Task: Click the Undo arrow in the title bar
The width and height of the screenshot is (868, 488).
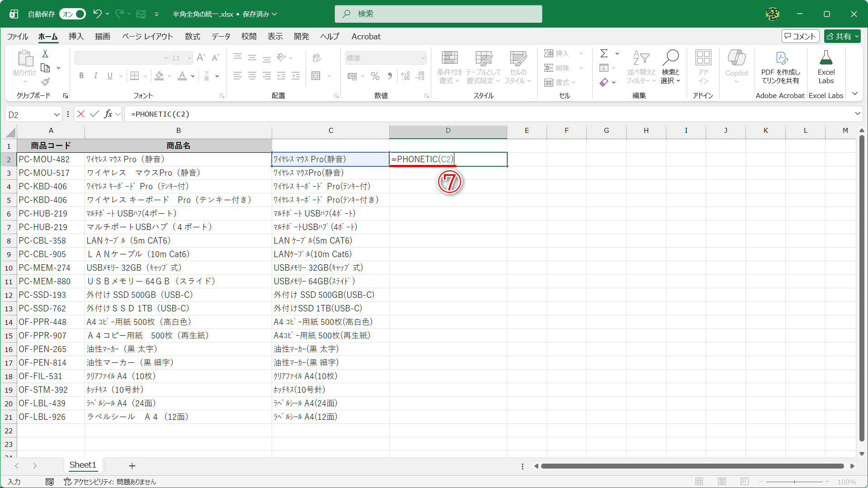Action: [97, 14]
